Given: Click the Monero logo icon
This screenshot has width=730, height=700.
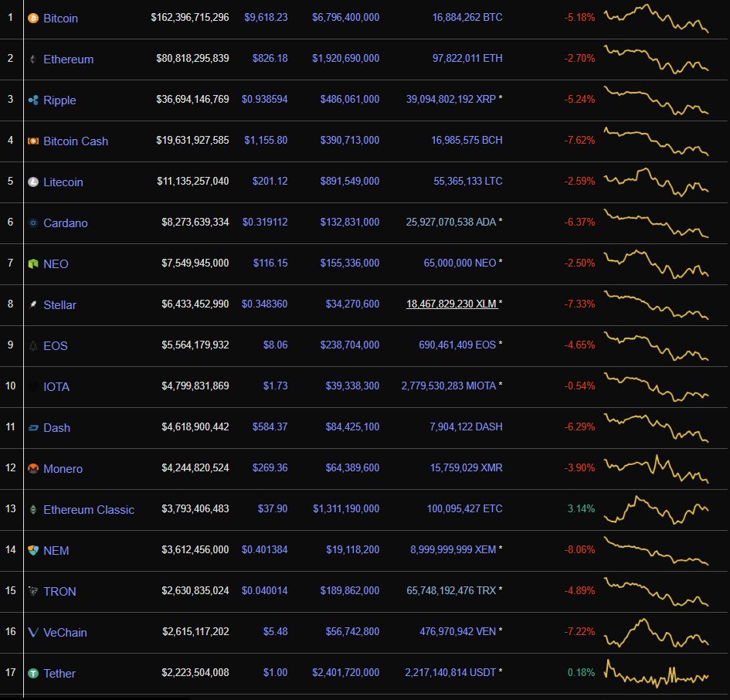Looking at the screenshot, I should click(x=33, y=468).
